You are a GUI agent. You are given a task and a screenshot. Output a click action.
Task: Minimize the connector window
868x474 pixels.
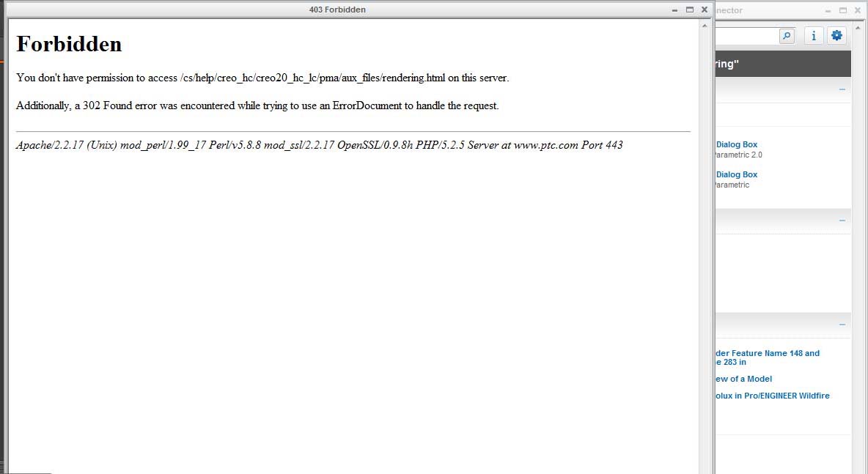point(827,10)
